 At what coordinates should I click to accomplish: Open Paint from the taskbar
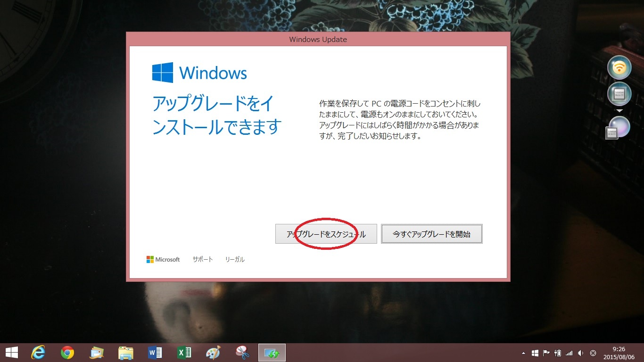213,352
